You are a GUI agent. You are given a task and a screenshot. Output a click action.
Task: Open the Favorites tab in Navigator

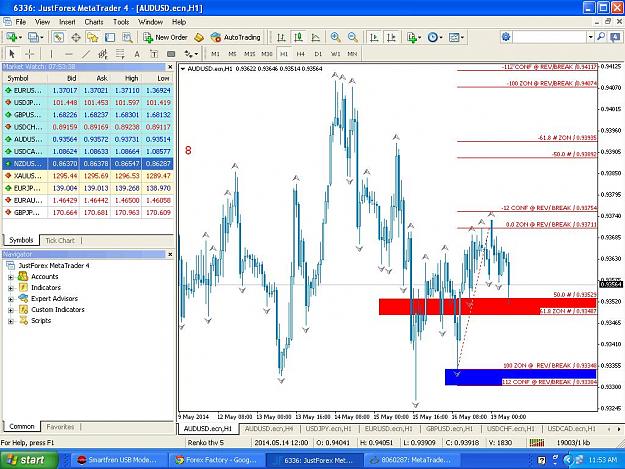[x=60, y=427]
